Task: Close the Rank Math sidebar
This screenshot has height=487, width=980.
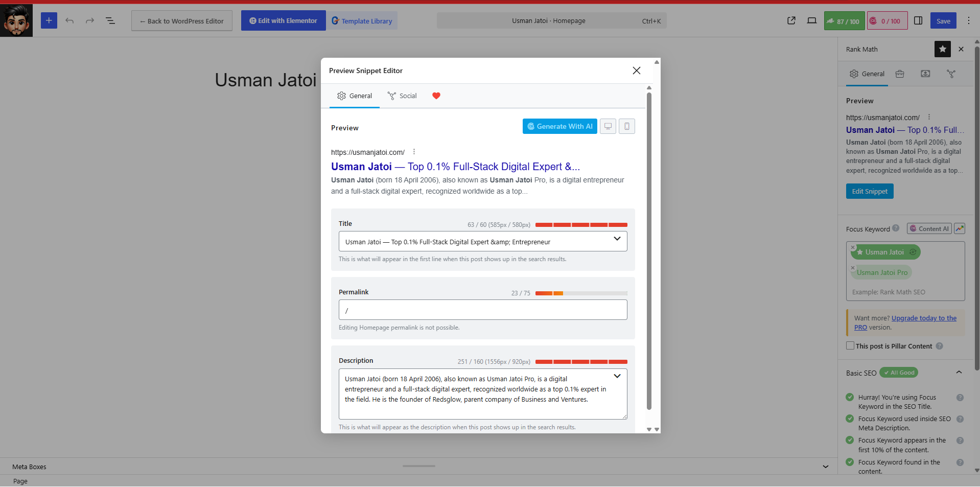Action: click(x=961, y=49)
